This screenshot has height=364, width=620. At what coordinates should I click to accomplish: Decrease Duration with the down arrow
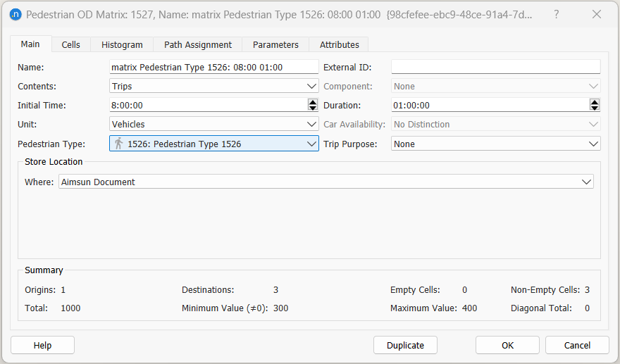click(595, 108)
